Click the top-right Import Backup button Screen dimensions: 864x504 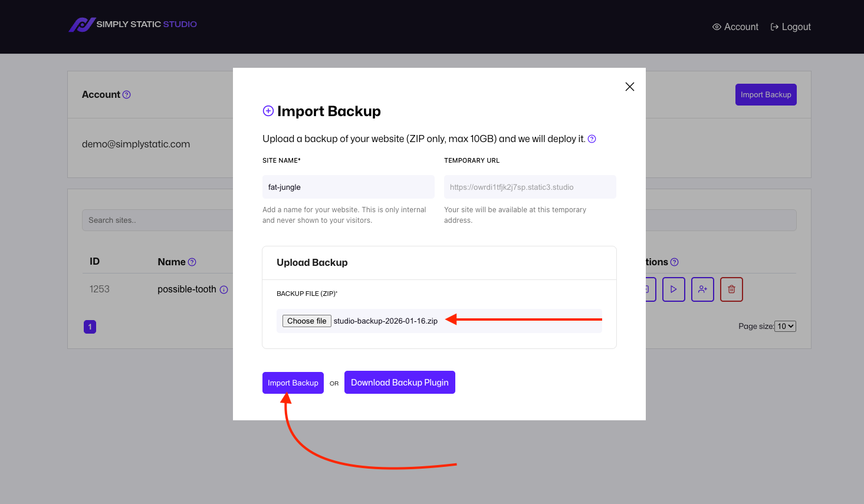(766, 94)
